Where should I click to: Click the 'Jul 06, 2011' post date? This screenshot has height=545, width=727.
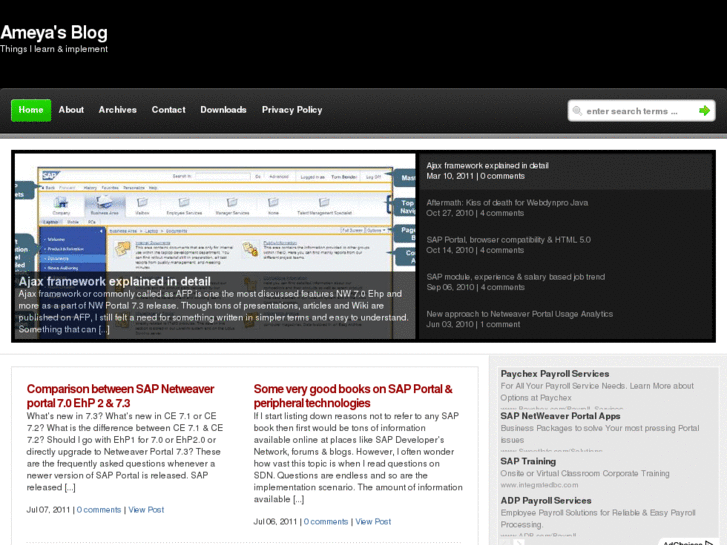coord(275,522)
